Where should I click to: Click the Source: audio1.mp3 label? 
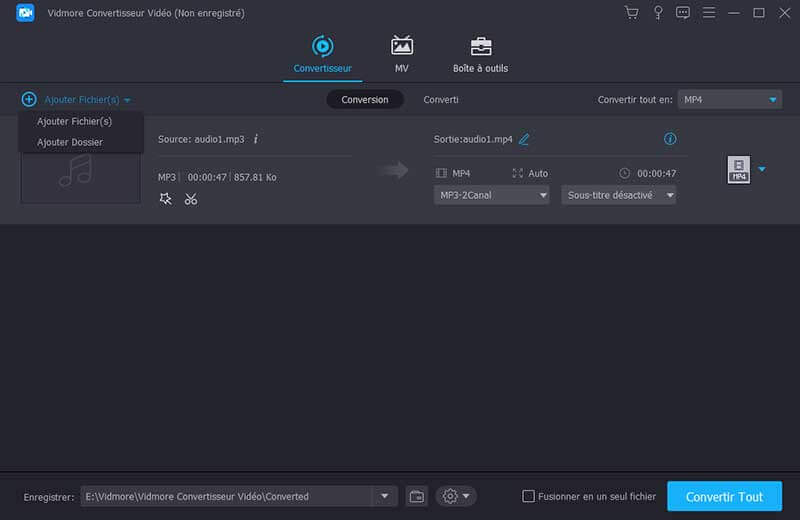click(x=201, y=139)
